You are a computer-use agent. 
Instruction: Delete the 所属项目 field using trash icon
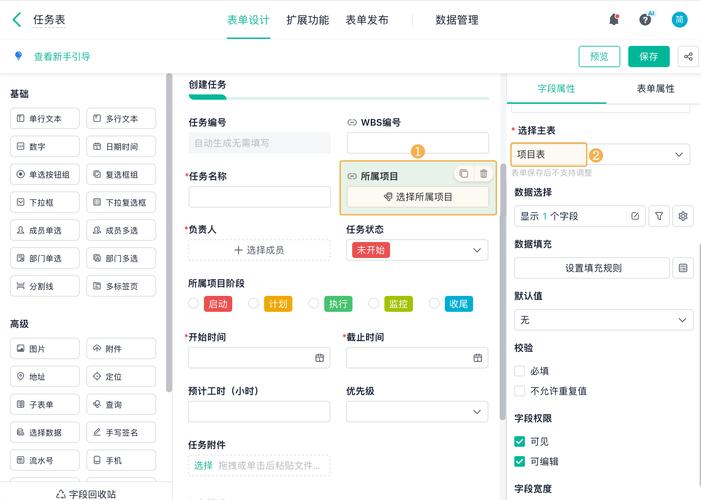pos(484,174)
